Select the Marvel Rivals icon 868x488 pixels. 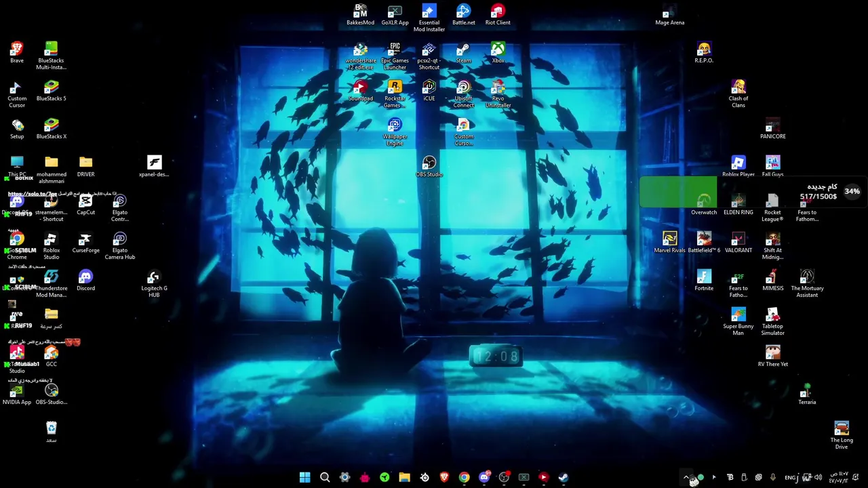(669, 243)
